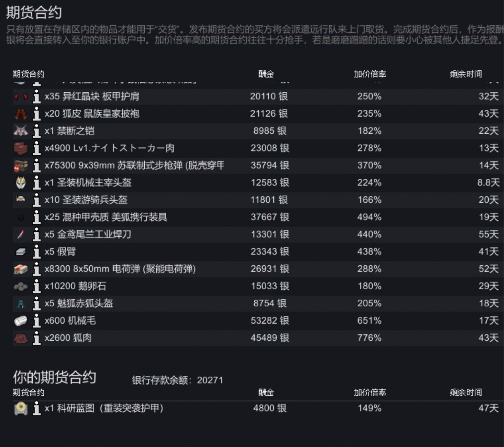Open info button for 圣装机械主宰头盔
This screenshot has height=447, width=504.
(36, 183)
